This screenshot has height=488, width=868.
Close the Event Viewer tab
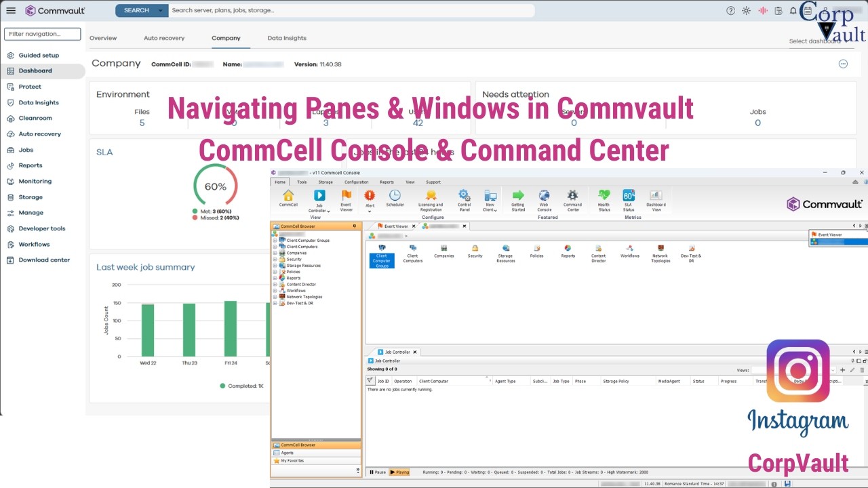414,226
